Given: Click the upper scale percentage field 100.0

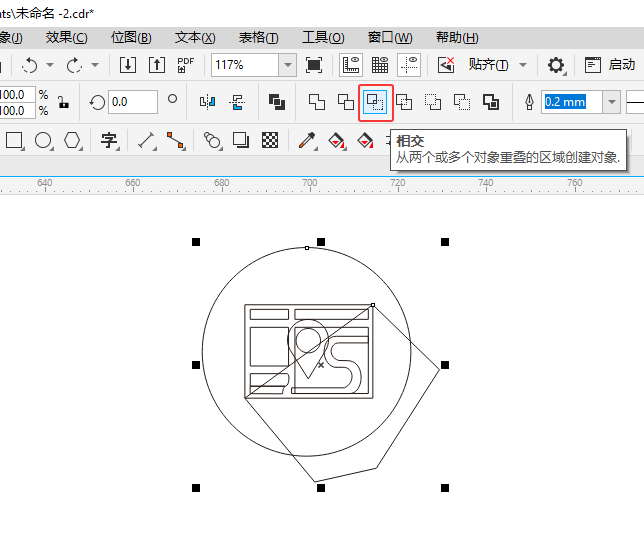Looking at the screenshot, I should pos(17,94).
